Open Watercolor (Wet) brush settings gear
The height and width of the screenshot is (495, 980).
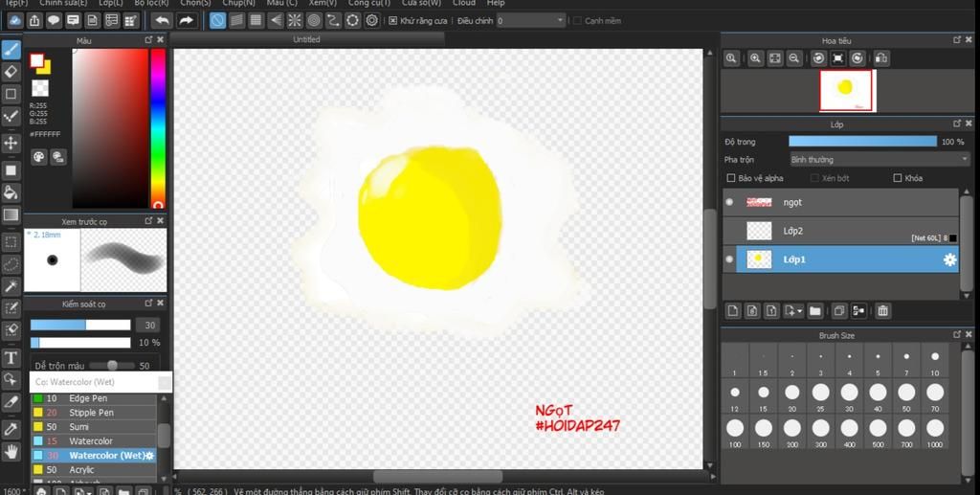coord(149,456)
